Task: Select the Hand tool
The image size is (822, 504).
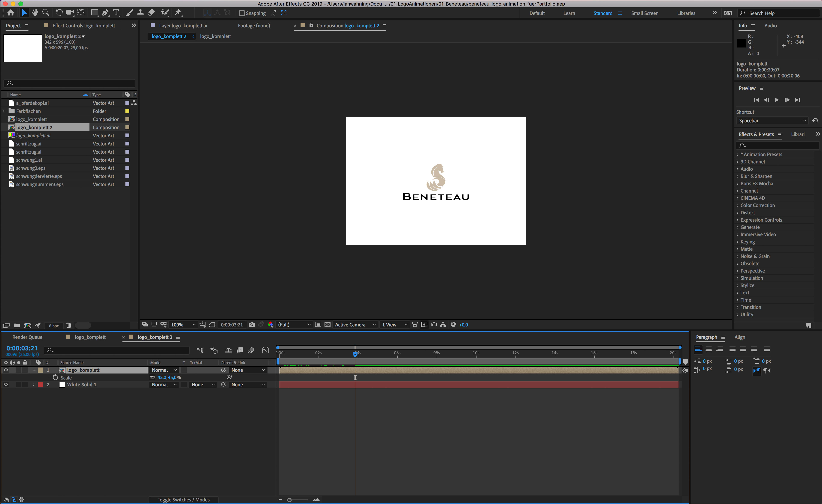Action: [x=35, y=13]
